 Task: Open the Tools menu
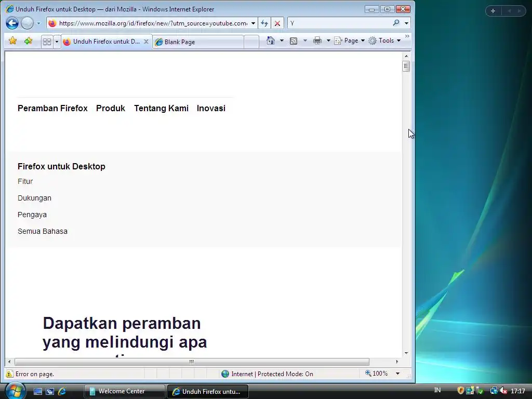point(385,41)
